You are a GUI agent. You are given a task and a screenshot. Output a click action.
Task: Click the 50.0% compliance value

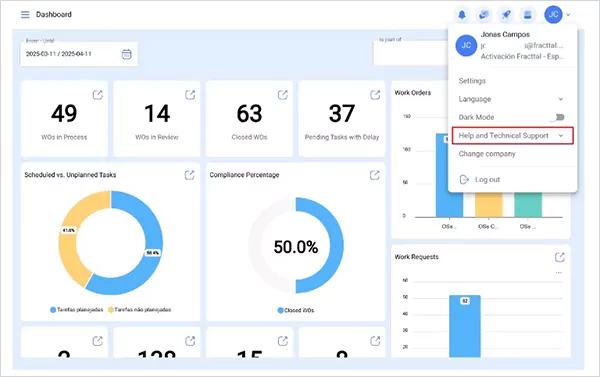pyautogui.click(x=296, y=247)
